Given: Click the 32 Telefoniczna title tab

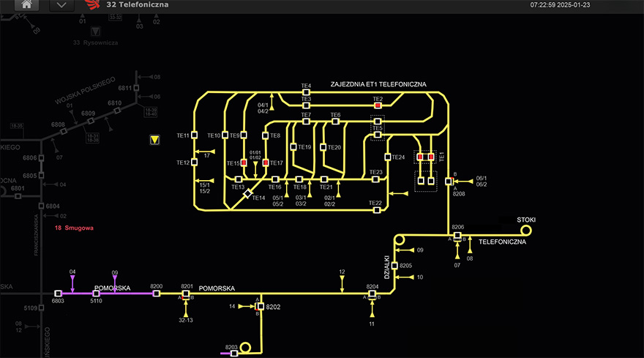Looking at the screenshot, I should [137, 5].
